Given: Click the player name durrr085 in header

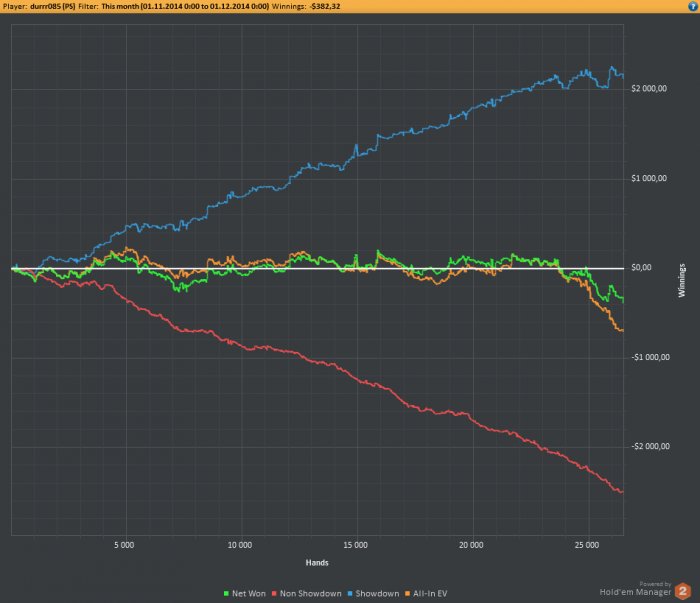Looking at the screenshot, I should [53, 6].
